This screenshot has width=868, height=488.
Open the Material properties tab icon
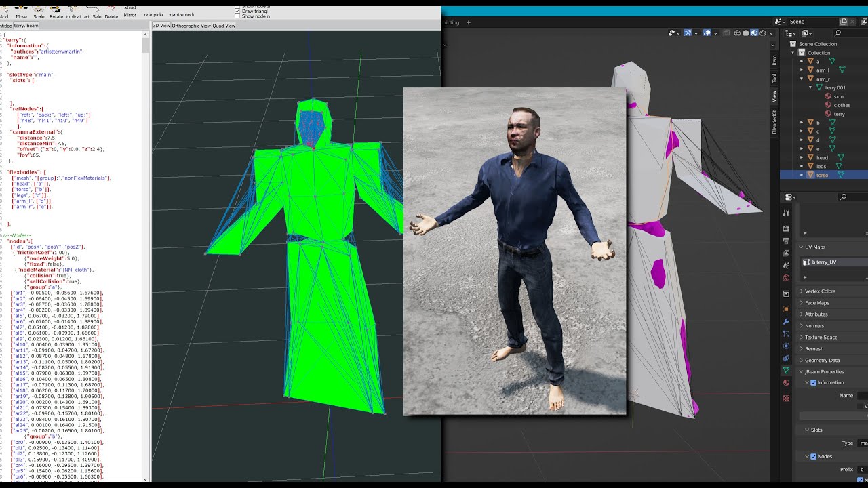point(786,383)
